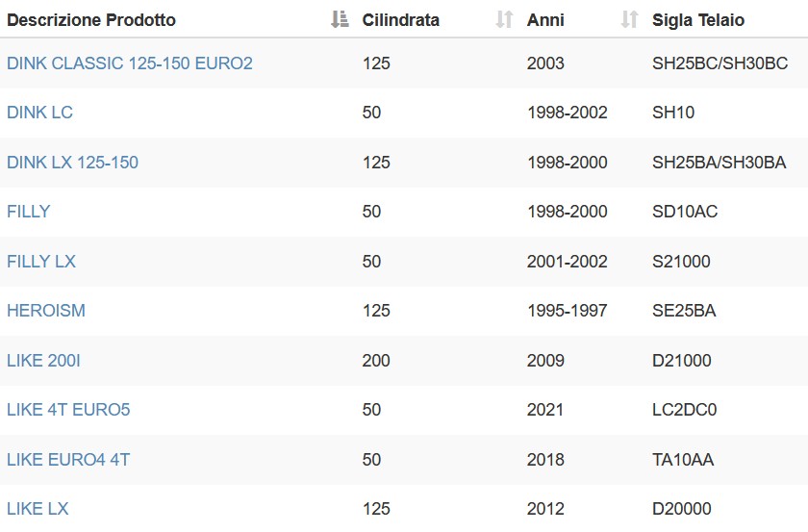
Task: Select the LC2DC0 frame code cell
Action: (x=684, y=409)
